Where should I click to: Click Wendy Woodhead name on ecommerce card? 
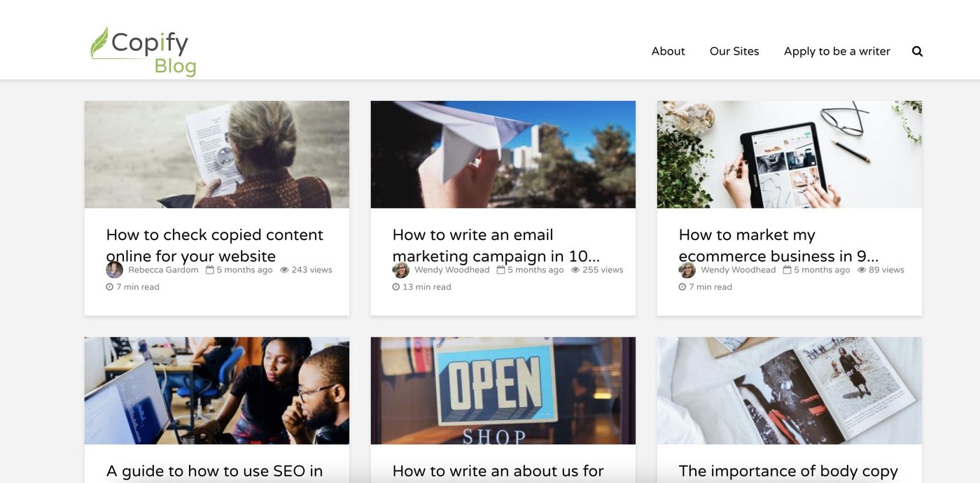click(x=738, y=269)
